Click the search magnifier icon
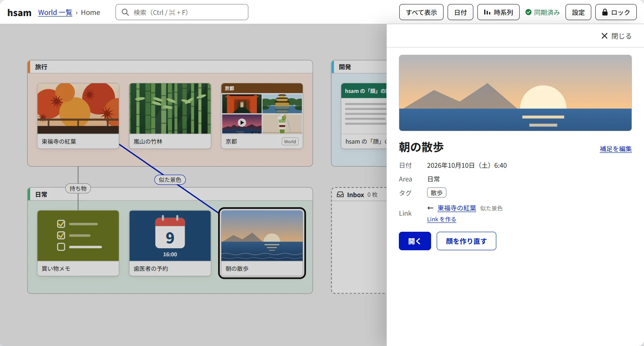This screenshot has width=644, height=346. point(125,12)
